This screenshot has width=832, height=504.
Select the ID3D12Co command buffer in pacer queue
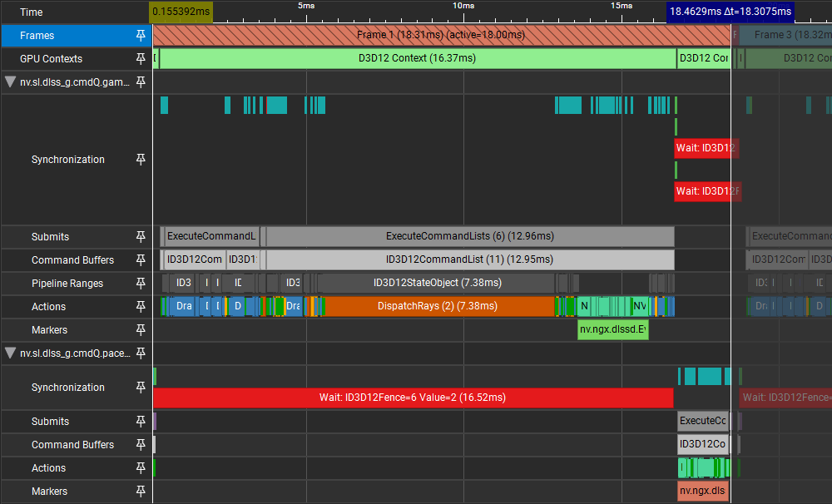click(703, 445)
